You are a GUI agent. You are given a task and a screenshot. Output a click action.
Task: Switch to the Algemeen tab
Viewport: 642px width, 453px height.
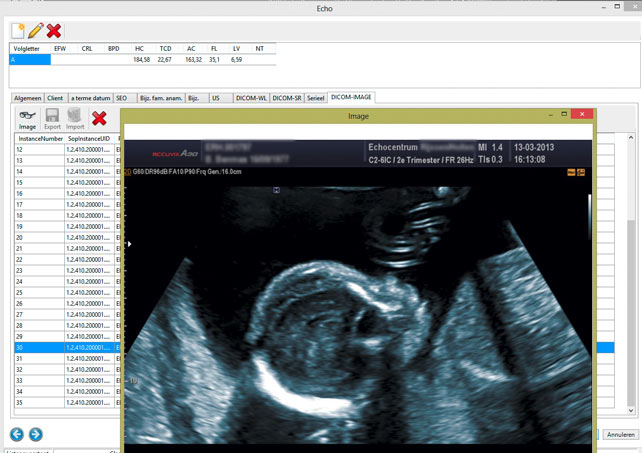(27, 98)
